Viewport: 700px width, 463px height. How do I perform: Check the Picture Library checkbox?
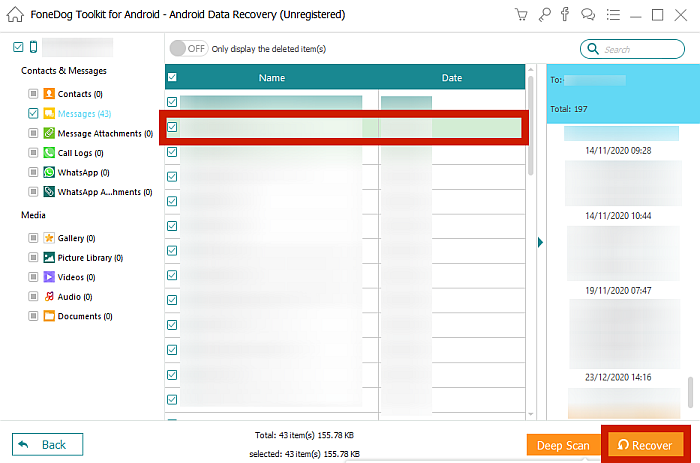pyautogui.click(x=33, y=258)
